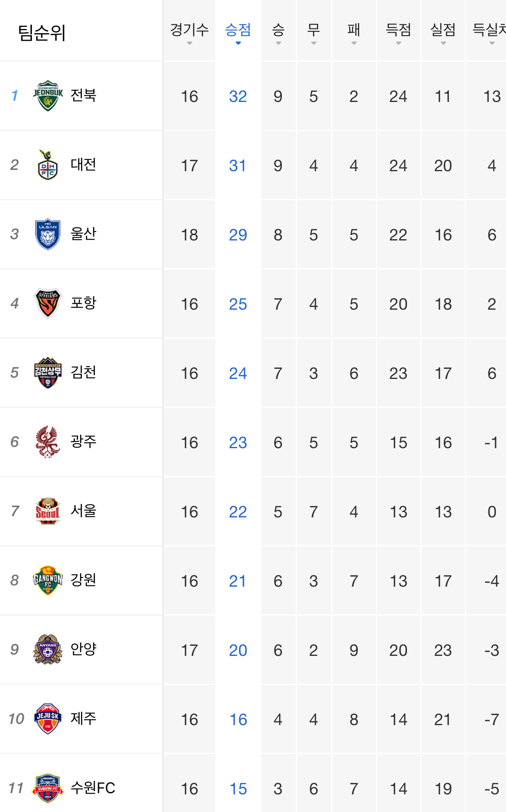This screenshot has width=506, height=812.
Task: Click the Anyang team crest icon
Action: pos(48,650)
